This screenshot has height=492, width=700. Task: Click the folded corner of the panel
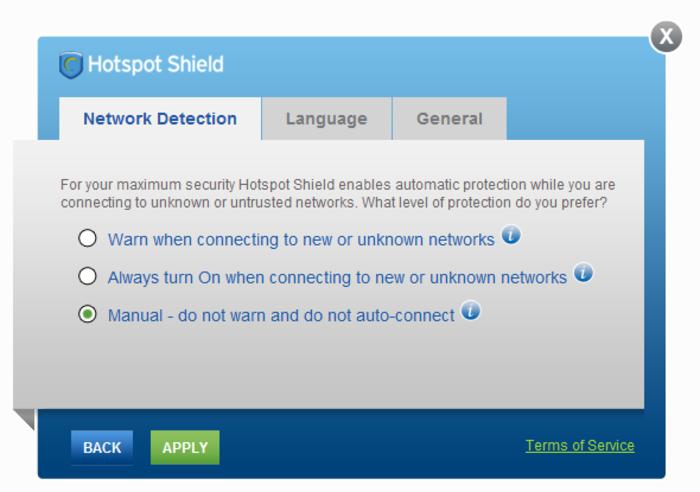tap(26, 419)
